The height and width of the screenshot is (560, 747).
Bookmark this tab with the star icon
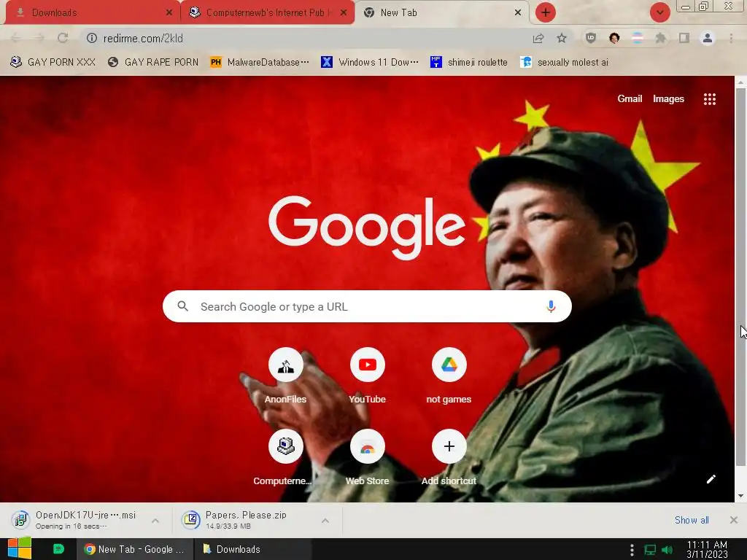(x=562, y=38)
